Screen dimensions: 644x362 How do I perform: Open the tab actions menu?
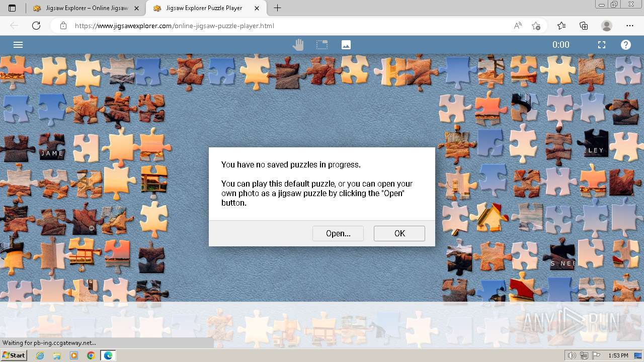12,8
